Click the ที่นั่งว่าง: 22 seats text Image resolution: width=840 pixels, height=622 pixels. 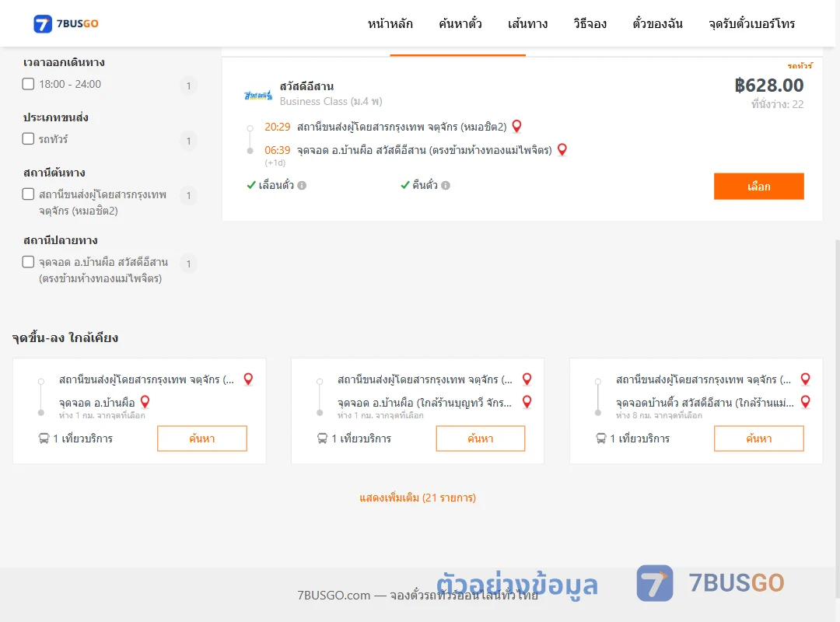[x=777, y=104]
